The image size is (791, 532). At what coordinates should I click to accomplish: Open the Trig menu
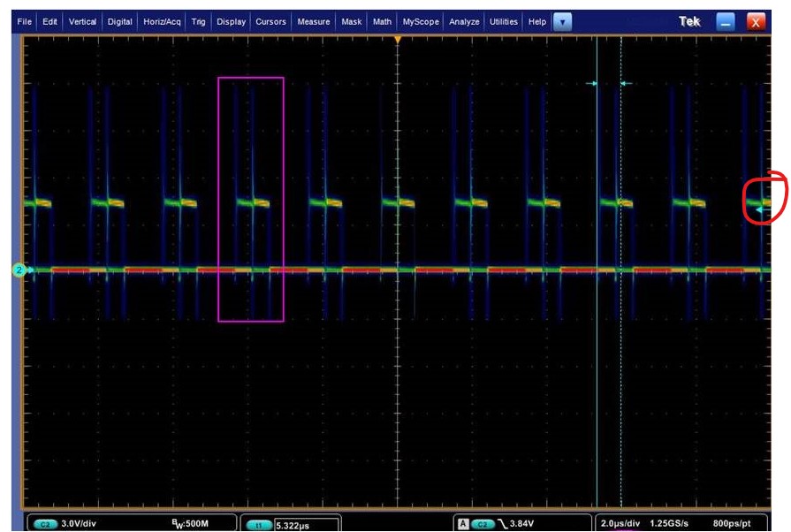pos(198,22)
